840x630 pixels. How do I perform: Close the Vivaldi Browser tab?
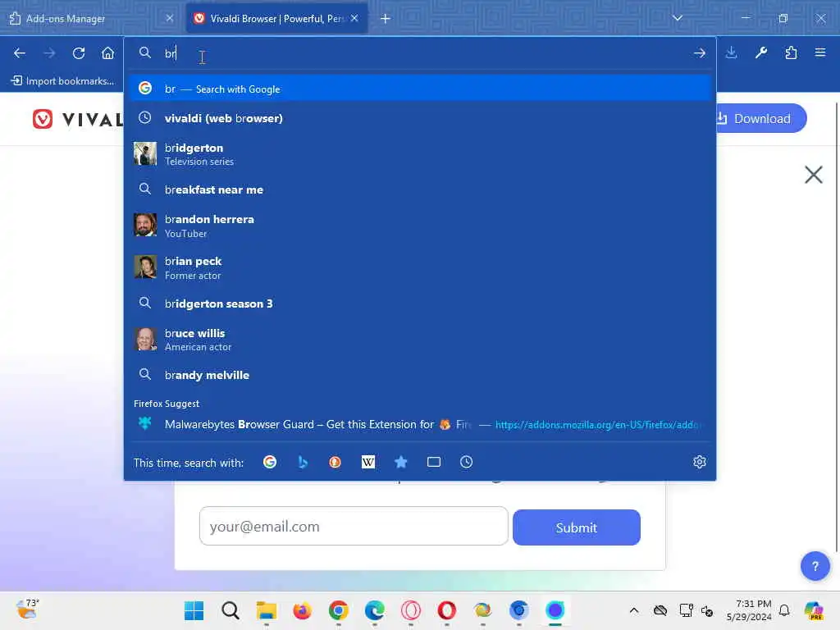click(354, 18)
